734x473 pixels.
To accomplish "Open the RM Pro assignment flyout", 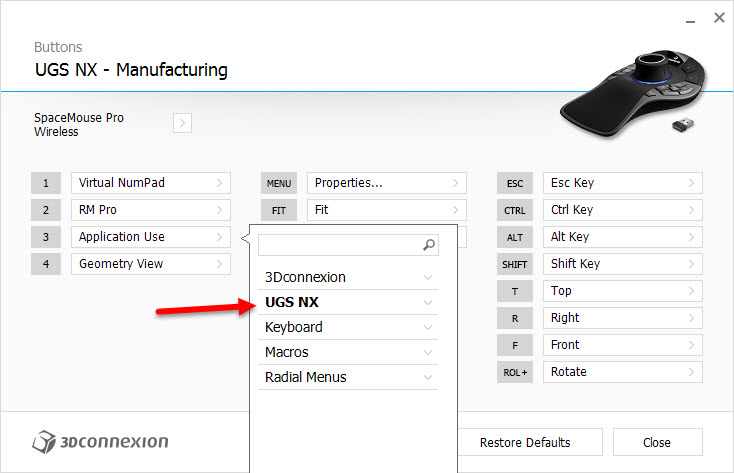I will click(x=151, y=210).
